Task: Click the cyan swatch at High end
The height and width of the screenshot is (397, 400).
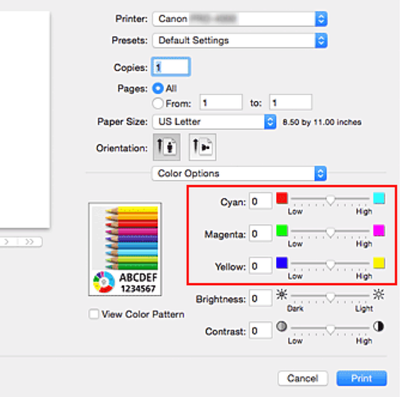Action: point(379,198)
